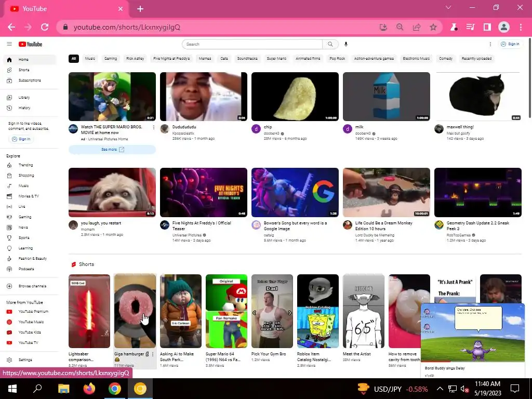
Task: Open YouTube Kids in sidebar
Action: pyautogui.click(x=30, y=332)
